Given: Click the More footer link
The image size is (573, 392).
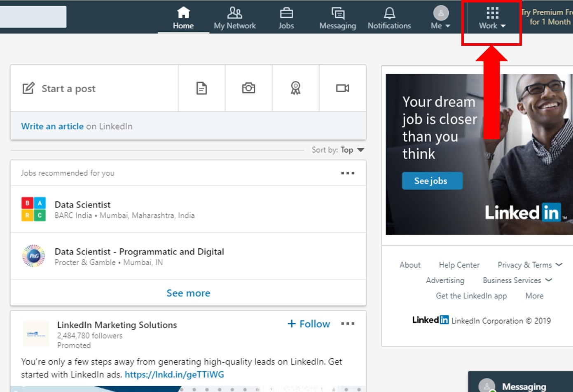Looking at the screenshot, I should coord(534,296).
